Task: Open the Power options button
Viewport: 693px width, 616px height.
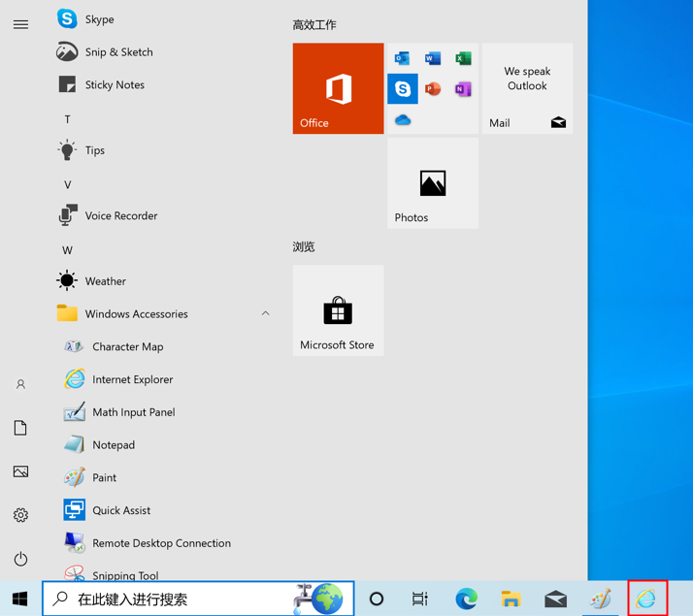Action: [20, 559]
